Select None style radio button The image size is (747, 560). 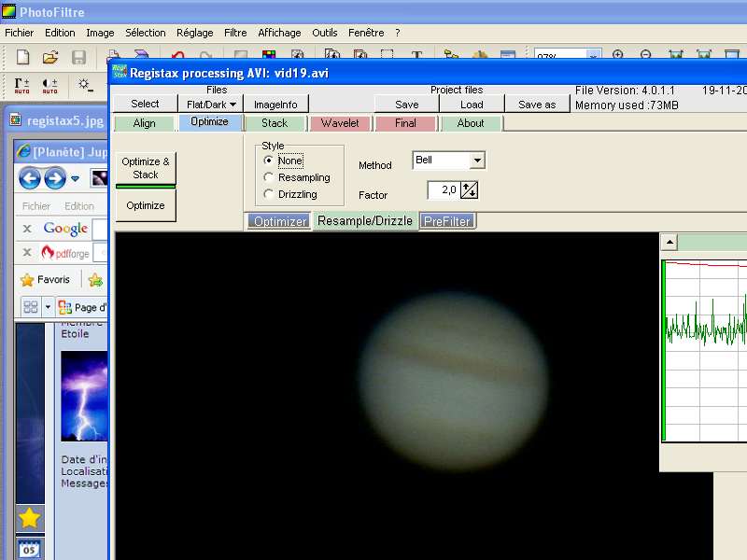point(268,161)
